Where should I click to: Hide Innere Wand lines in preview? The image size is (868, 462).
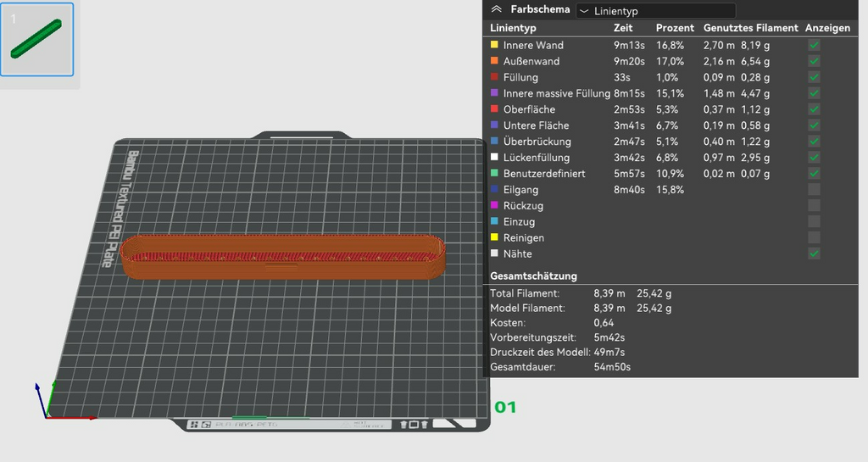tap(814, 46)
